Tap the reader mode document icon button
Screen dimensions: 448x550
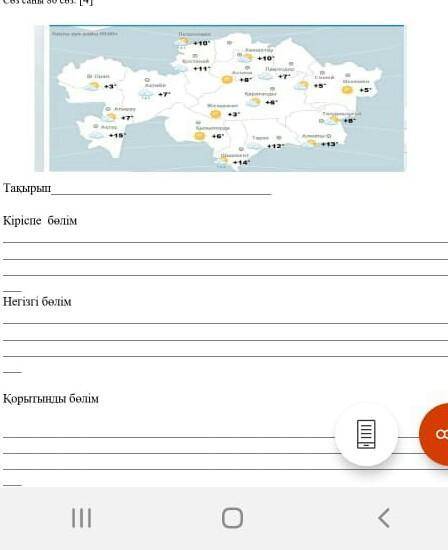(366, 435)
